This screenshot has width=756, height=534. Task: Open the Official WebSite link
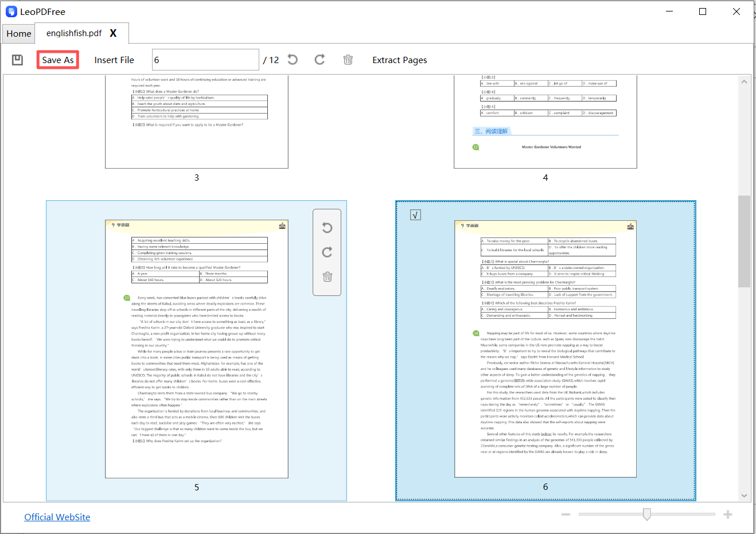[57, 517]
